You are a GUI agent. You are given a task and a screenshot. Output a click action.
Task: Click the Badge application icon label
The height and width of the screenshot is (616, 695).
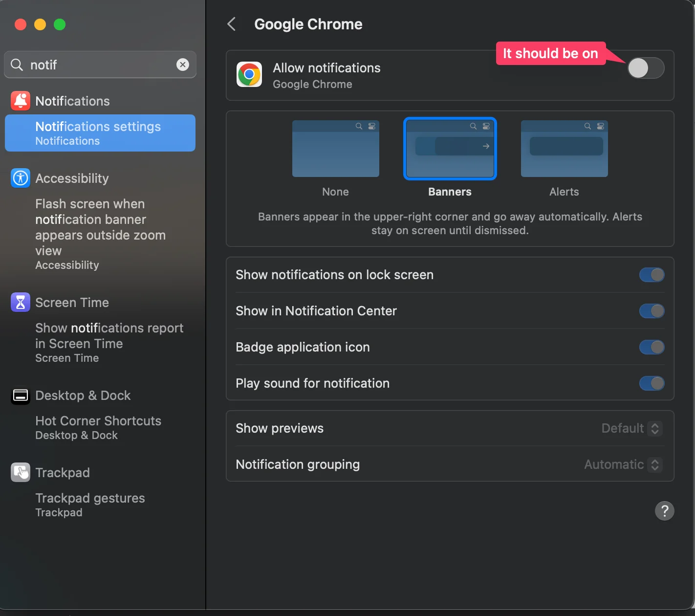tap(303, 347)
